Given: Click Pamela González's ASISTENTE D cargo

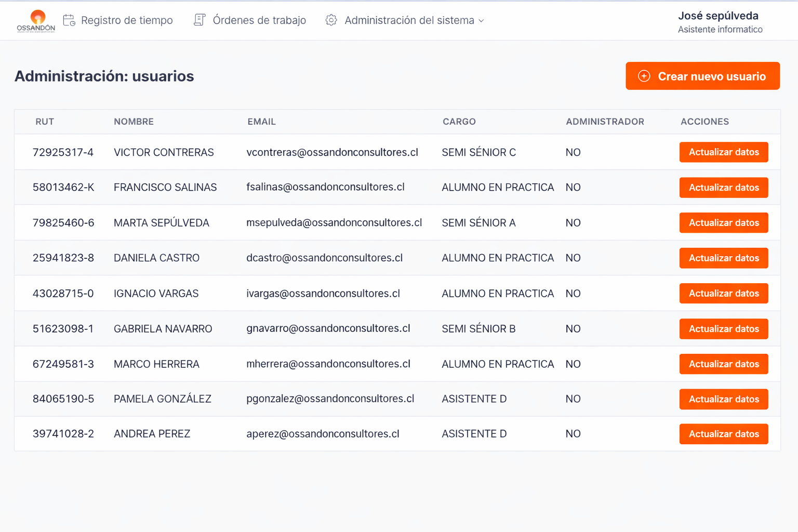Looking at the screenshot, I should 474,399.
